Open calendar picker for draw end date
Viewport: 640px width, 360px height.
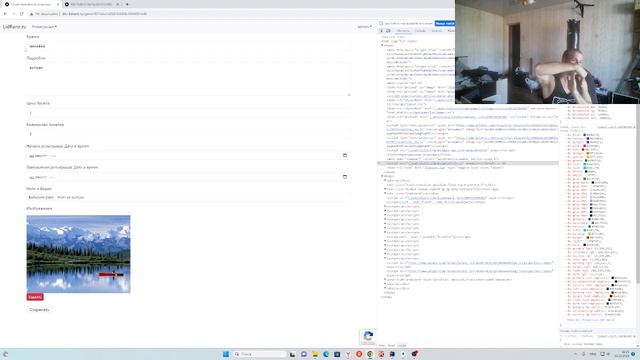(345, 177)
